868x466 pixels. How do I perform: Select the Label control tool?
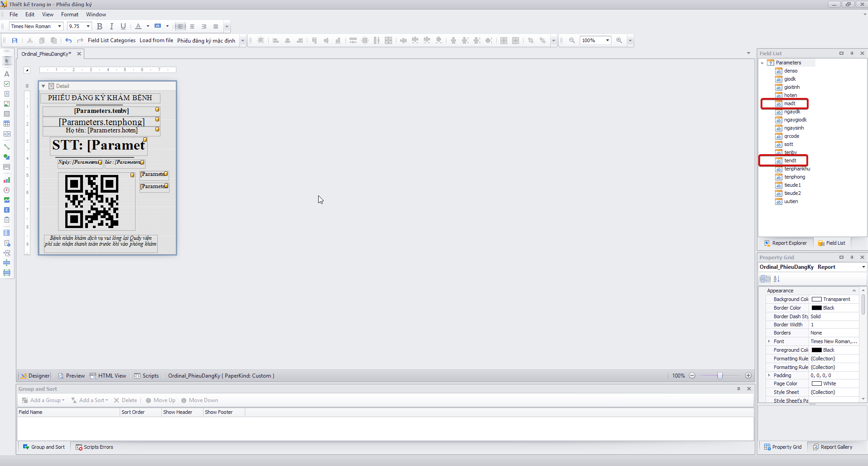tap(7, 74)
